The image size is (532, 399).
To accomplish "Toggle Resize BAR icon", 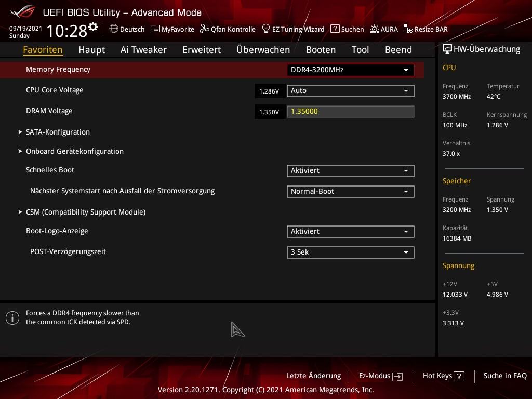I will pos(408,29).
